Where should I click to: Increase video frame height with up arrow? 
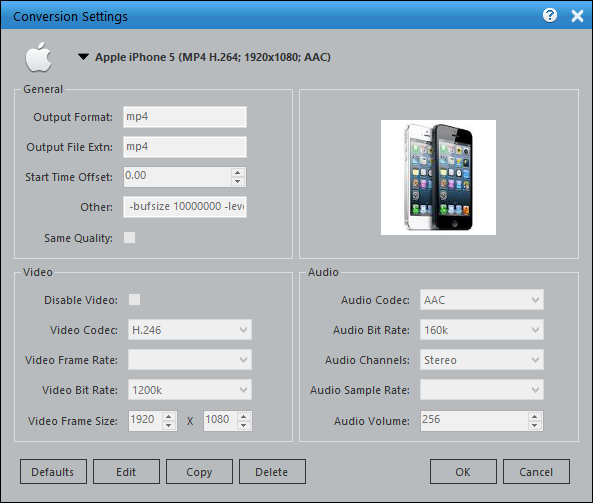point(244,416)
